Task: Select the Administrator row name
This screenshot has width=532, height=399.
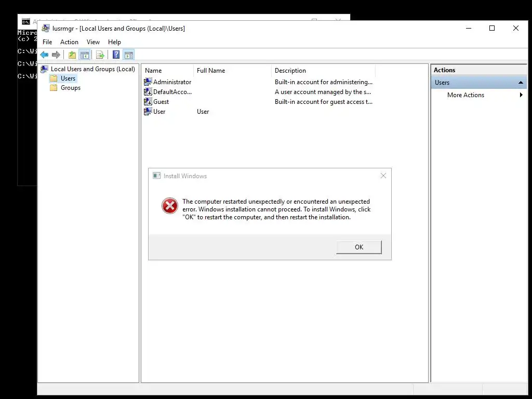Action: (x=172, y=82)
